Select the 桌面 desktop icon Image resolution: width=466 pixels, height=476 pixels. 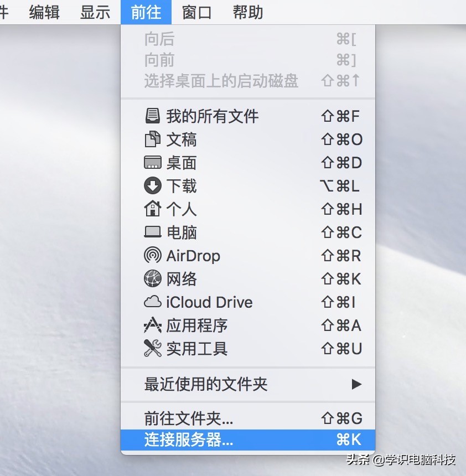pos(152,162)
